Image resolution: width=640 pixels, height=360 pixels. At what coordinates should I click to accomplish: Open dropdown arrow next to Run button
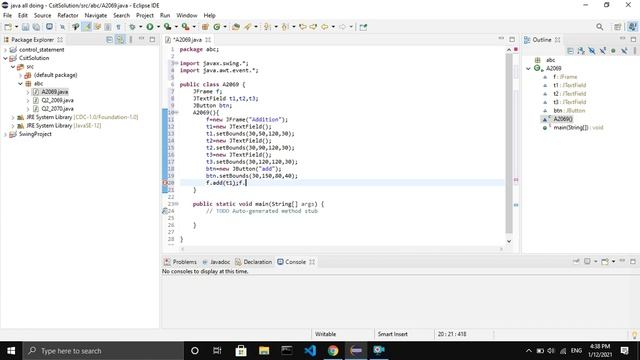pyautogui.click(x=158, y=27)
